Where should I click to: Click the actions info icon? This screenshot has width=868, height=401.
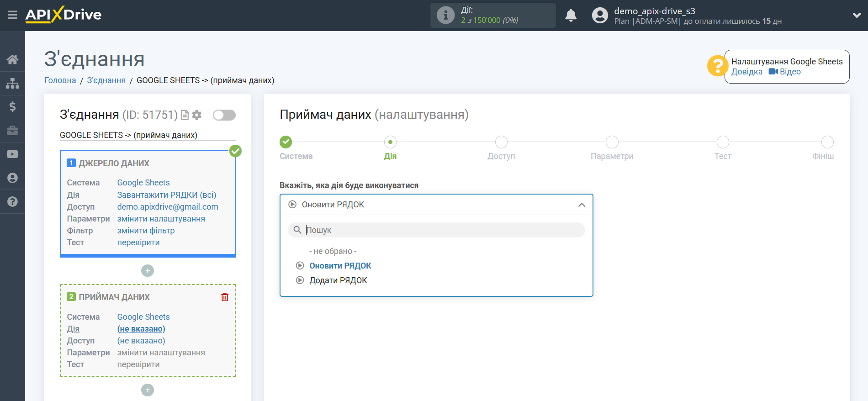tap(445, 15)
